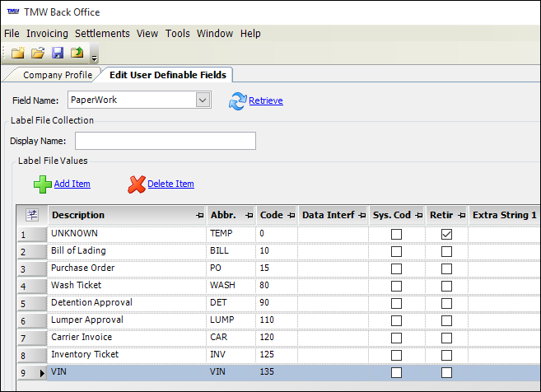Check Sys. Code checkbox for Bill of Lading

click(x=397, y=251)
